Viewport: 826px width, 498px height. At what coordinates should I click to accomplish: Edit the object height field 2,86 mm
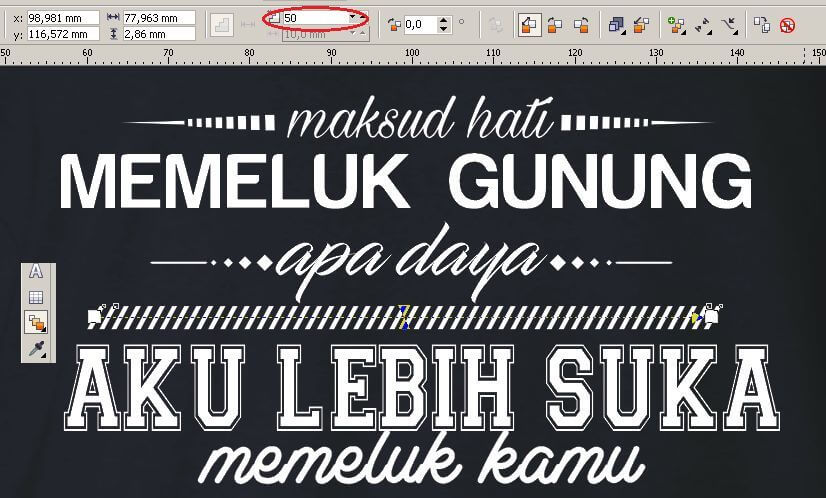159,34
